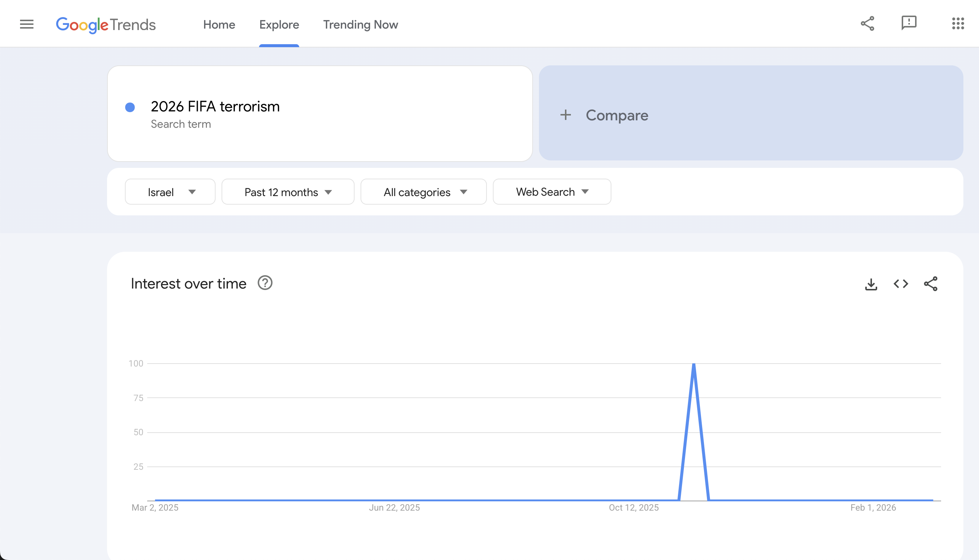The width and height of the screenshot is (979, 560).
Task: Go to the Home tab
Action: tap(219, 25)
